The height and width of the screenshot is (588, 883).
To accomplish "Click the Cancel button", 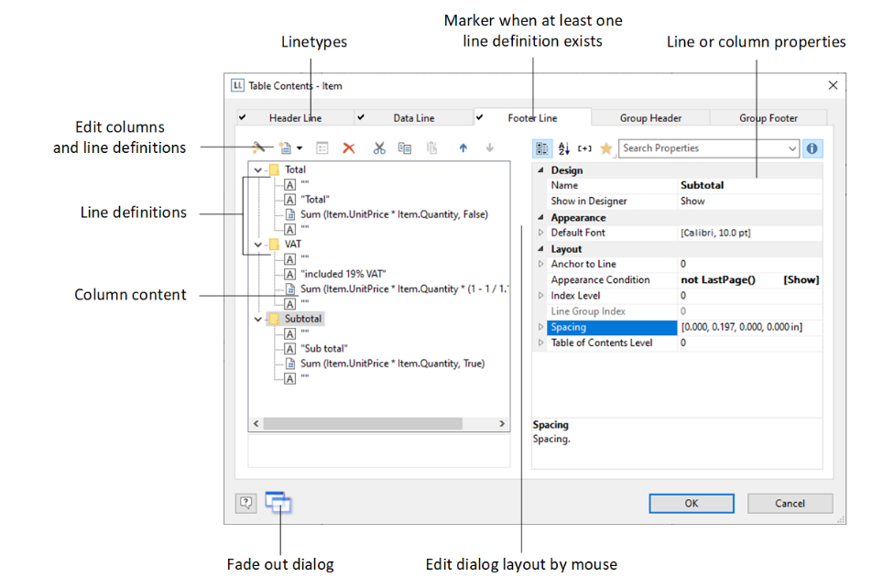I will (790, 503).
